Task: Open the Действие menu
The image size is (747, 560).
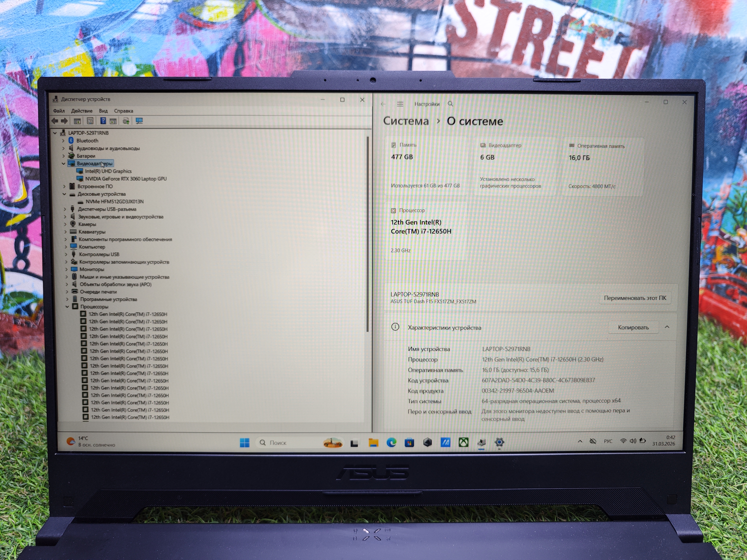Action: (x=81, y=111)
